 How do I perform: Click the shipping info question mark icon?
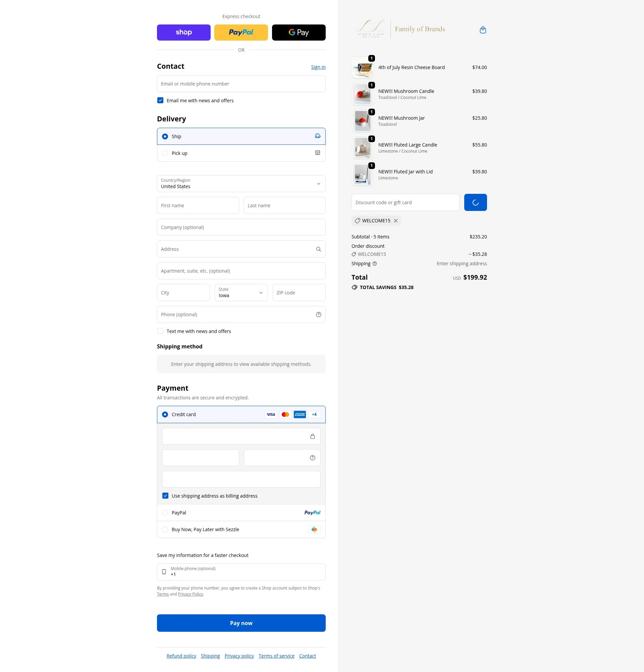click(374, 264)
